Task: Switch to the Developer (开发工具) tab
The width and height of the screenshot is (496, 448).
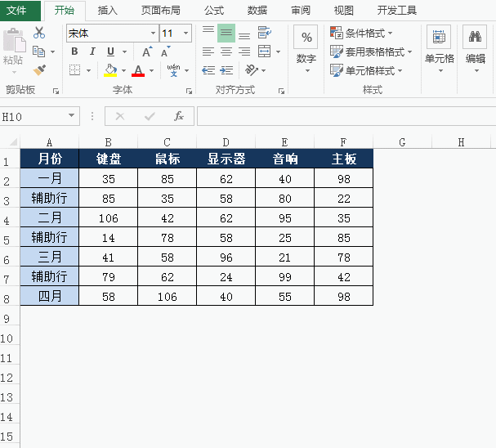Action: [x=396, y=11]
